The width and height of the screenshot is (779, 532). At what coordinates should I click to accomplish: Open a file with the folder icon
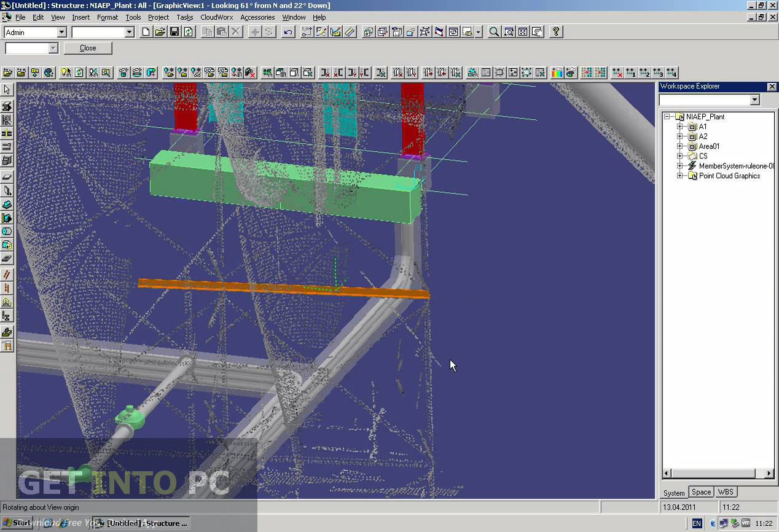click(x=160, y=32)
